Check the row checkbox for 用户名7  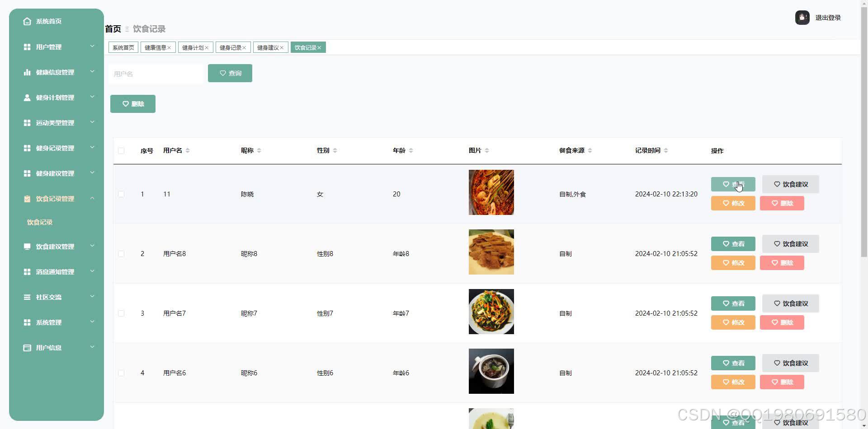(x=121, y=313)
